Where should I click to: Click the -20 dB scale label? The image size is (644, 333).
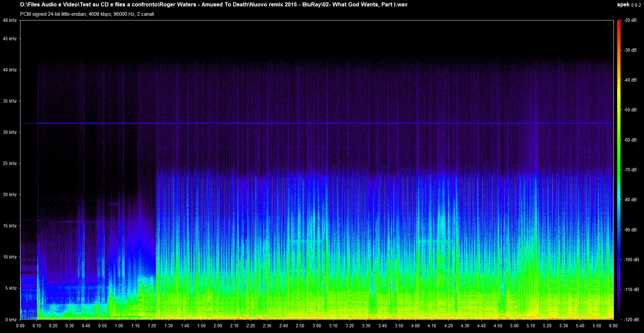click(630, 20)
